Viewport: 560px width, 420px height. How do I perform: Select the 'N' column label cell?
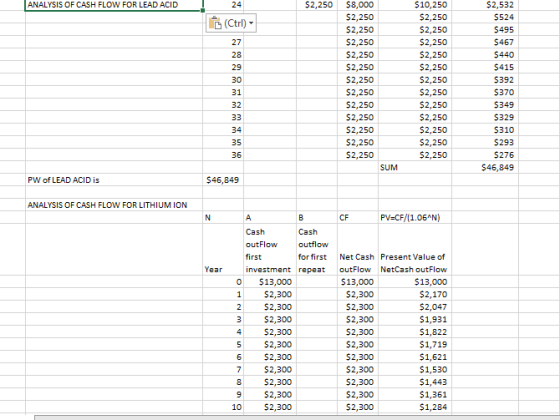pos(223,218)
